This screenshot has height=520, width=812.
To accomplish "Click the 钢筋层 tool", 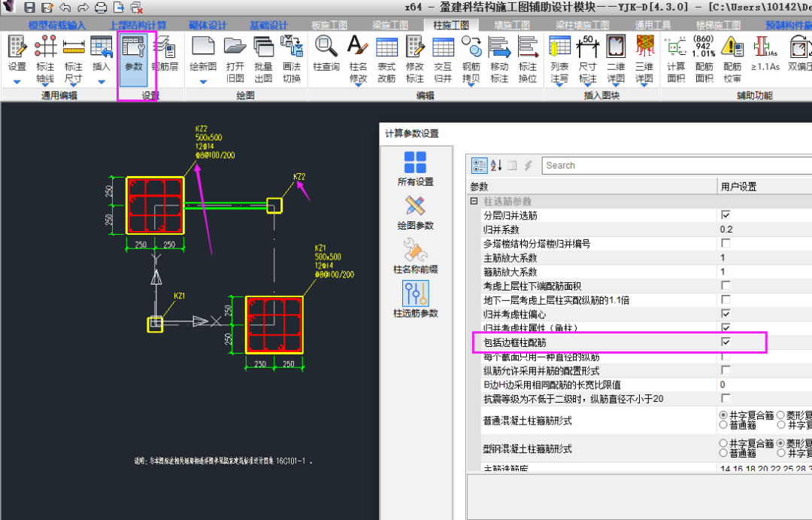I will [165, 54].
